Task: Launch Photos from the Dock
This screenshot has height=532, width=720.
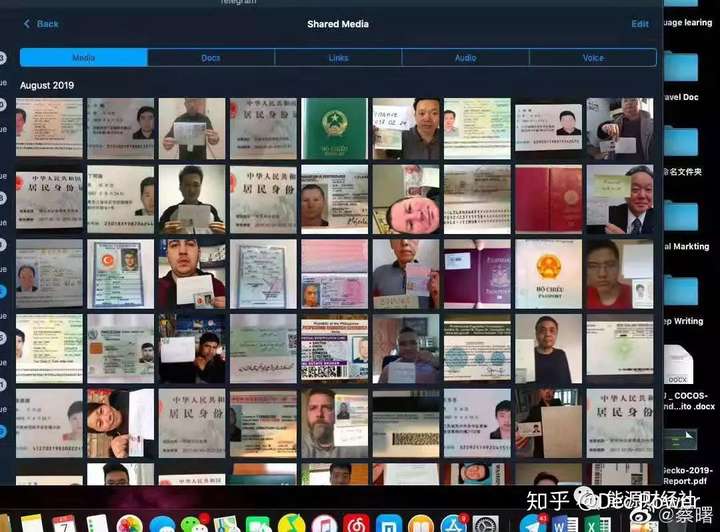Action: click(129, 524)
